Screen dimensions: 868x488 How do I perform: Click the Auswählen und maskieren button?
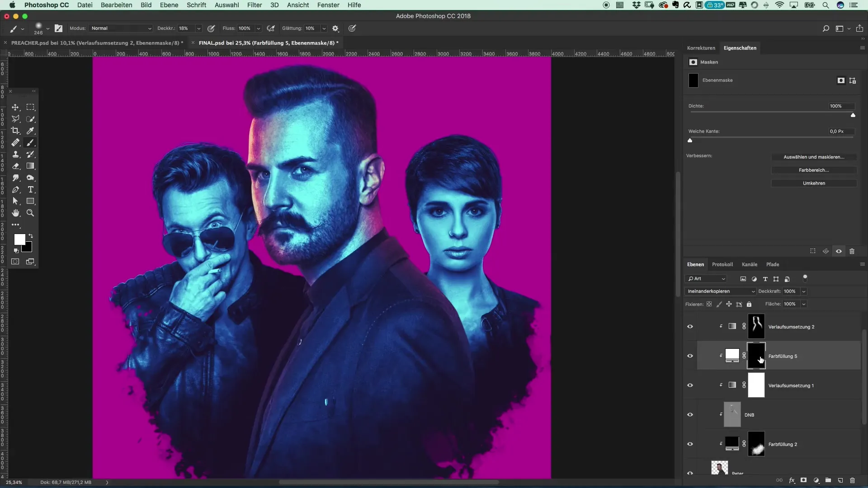(x=814, y=157)
